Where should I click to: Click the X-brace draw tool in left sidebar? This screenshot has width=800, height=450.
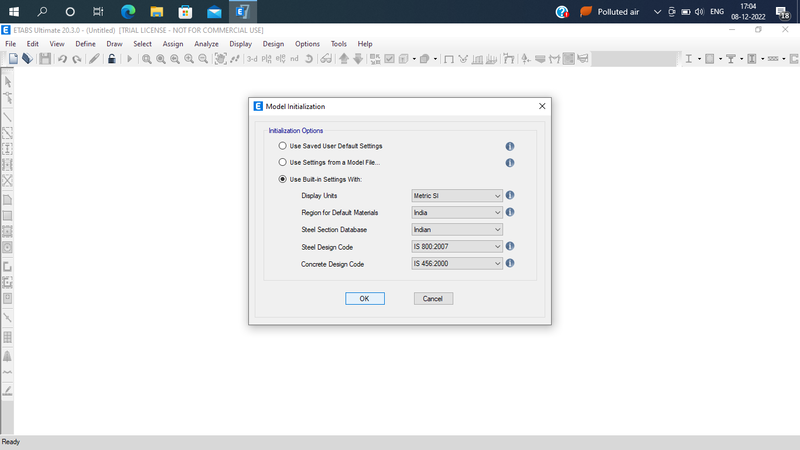click(x=8, y=181)
